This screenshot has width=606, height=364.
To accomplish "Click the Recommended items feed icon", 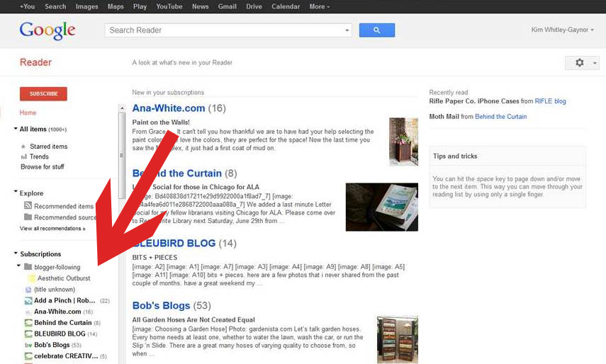I will [28, 206].
